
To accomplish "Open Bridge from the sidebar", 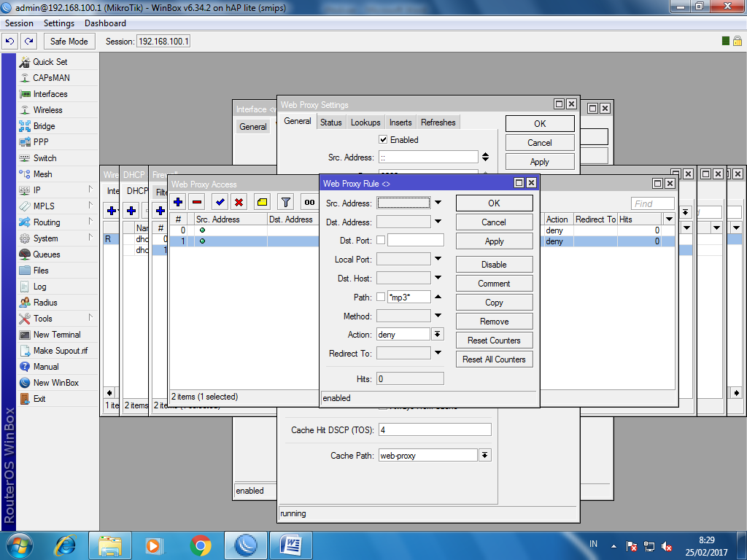I will point(44,126).
